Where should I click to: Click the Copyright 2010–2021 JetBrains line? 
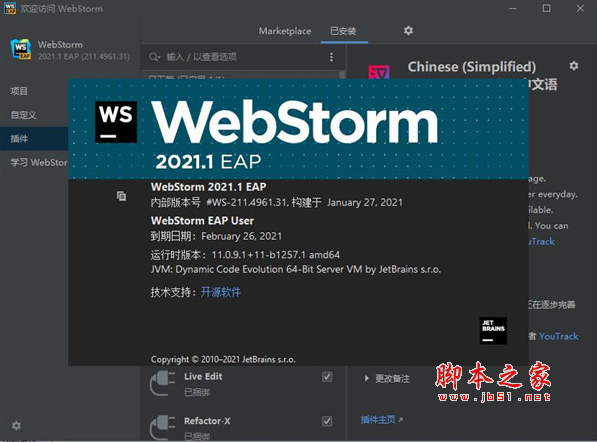pos(223,360)
